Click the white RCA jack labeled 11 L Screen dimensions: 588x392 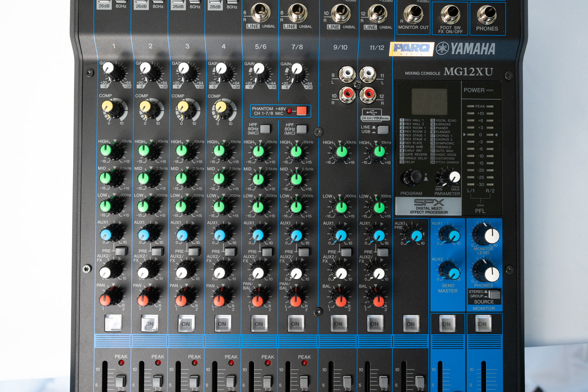click(368, 74)
